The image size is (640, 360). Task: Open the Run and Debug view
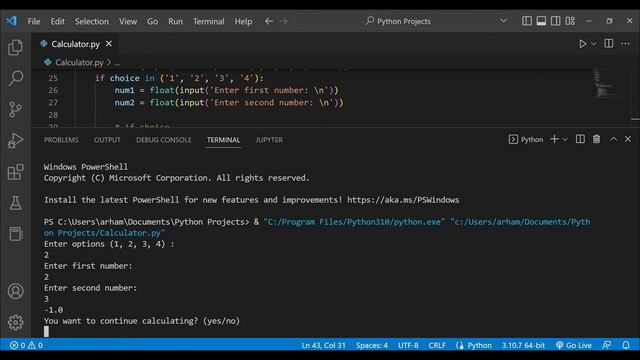click(16, 141)
